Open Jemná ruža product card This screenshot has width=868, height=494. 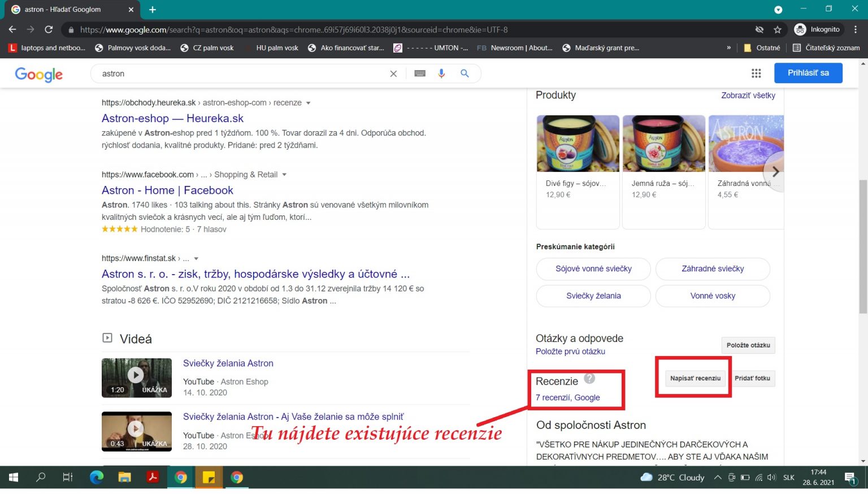663,172
